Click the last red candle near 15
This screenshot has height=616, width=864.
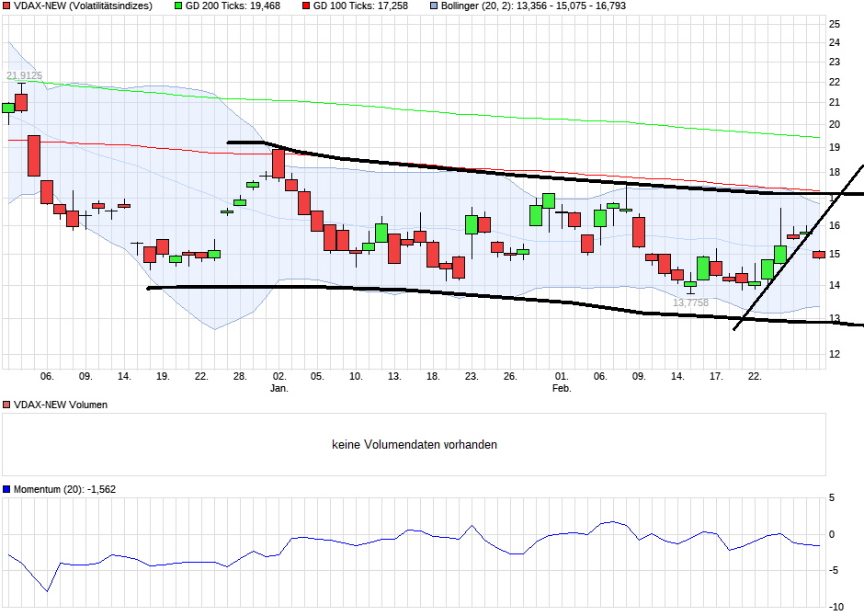pos(819,255)
